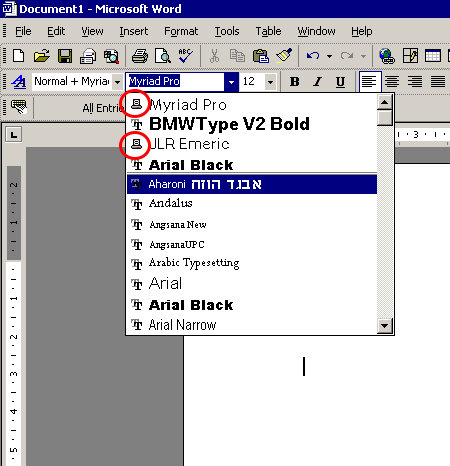The width and height of the screenshot is (450, 466).
Task: Click the Center alignment button
Action: pos(392,81)
